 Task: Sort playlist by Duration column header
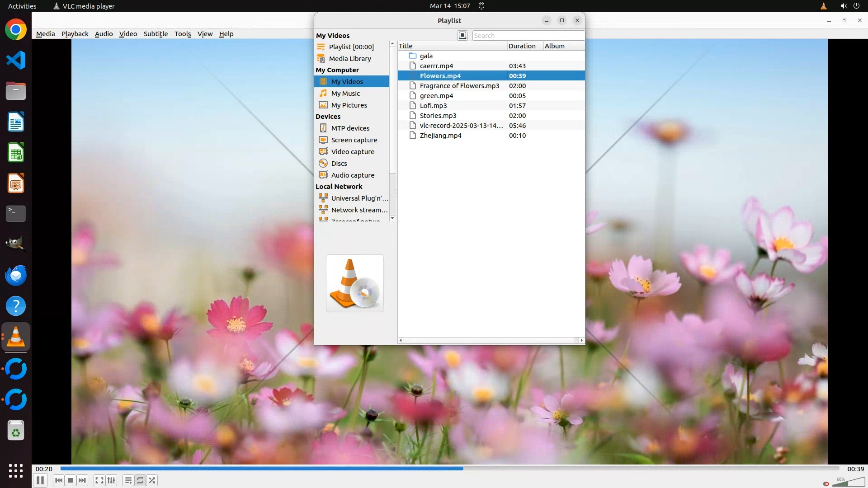click(x=522, y=46)
